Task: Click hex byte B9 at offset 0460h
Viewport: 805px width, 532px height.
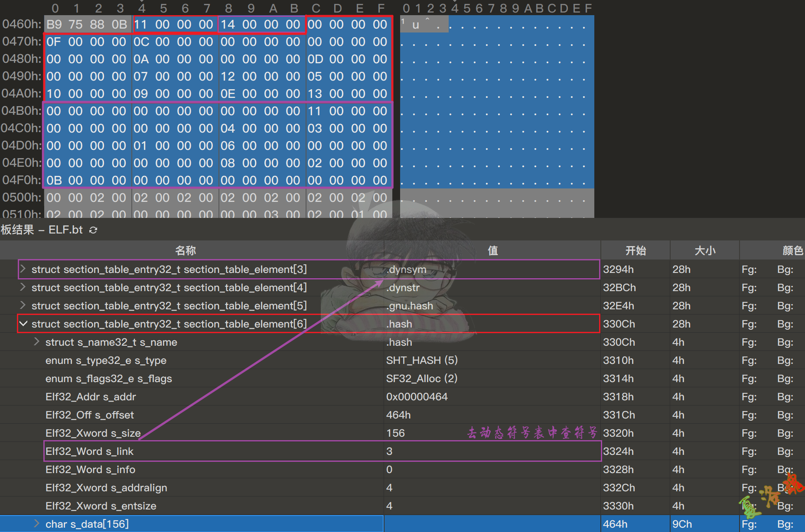Action: coord(54,24)
